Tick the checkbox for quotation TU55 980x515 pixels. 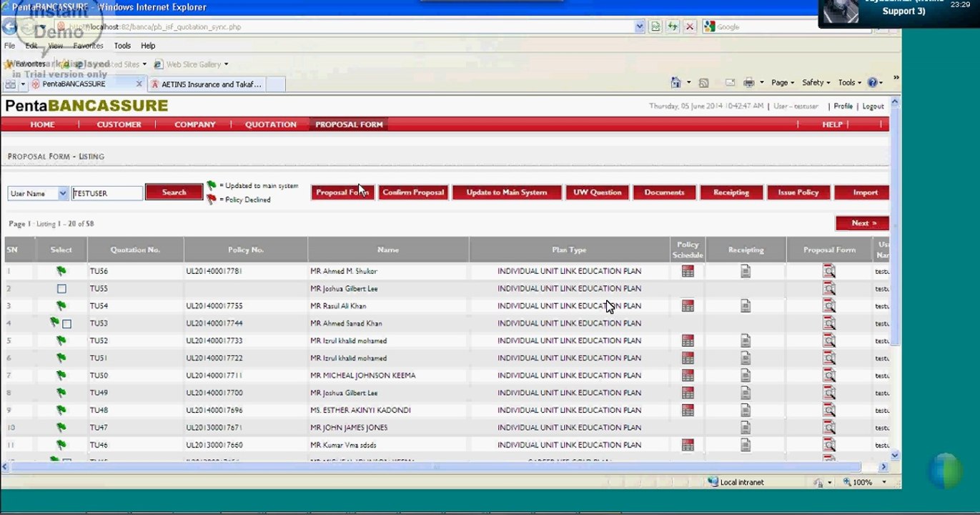tap(61, 289)
